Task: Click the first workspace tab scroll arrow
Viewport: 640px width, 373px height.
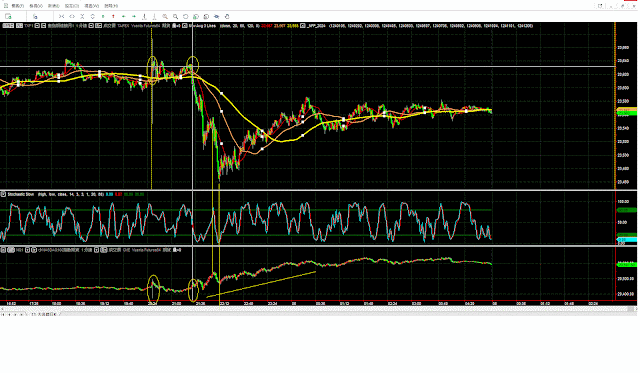Action: click(x=3, y=314)
